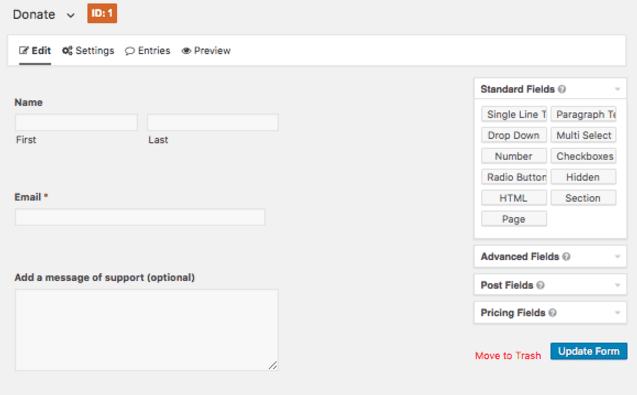Viewport: 637px width, 395px height.
Task: Click the Update Form button
Action: click(589, 352)
